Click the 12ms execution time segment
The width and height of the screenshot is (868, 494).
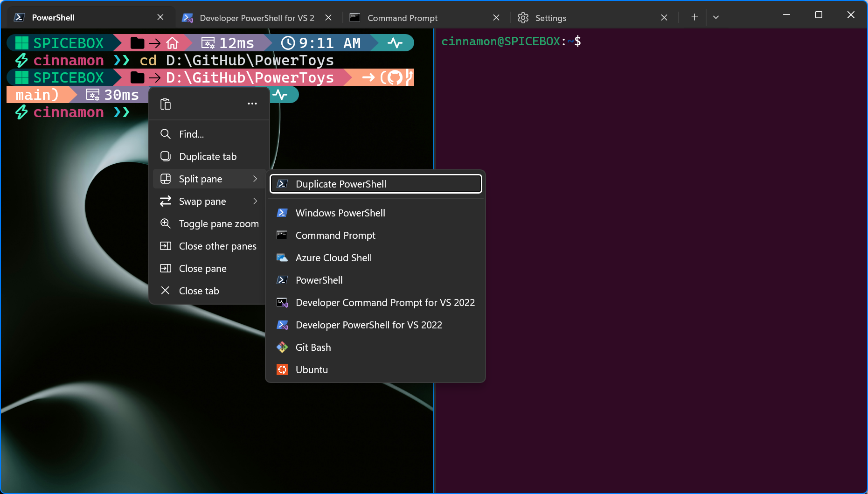[228, 43]
